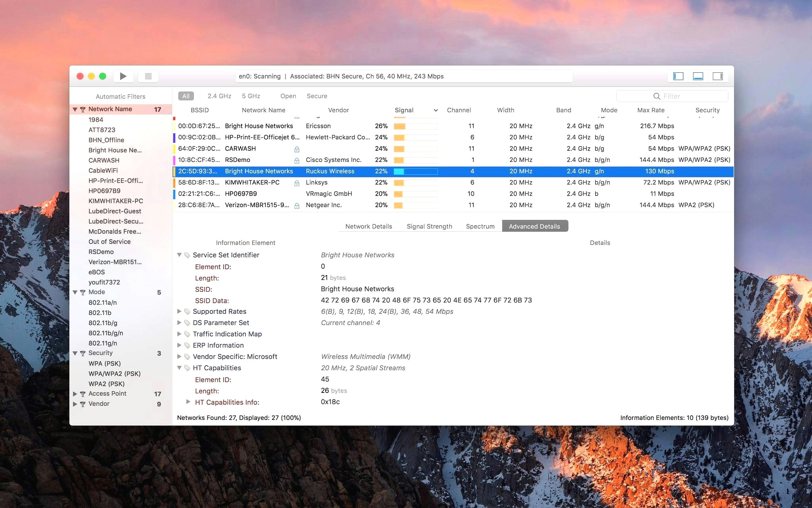Click the Signal column sort header
The height and width of the screenshot is (508, 812).
coord(403,110)
